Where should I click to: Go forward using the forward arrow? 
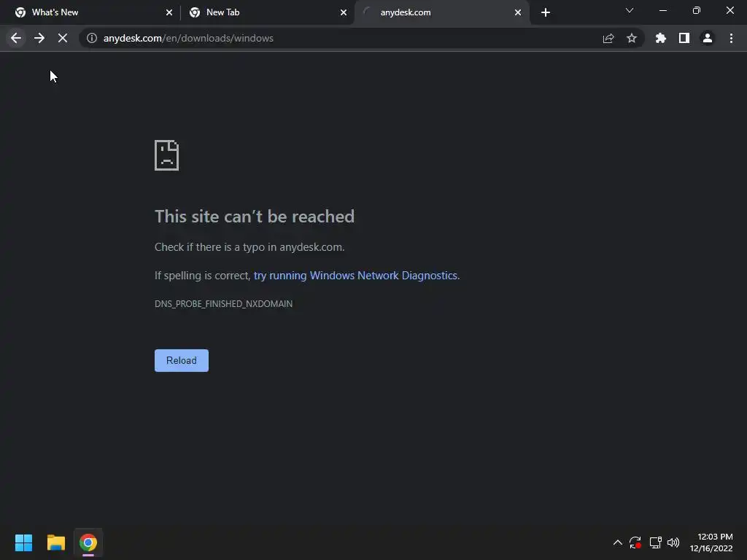tap(39, 38)
